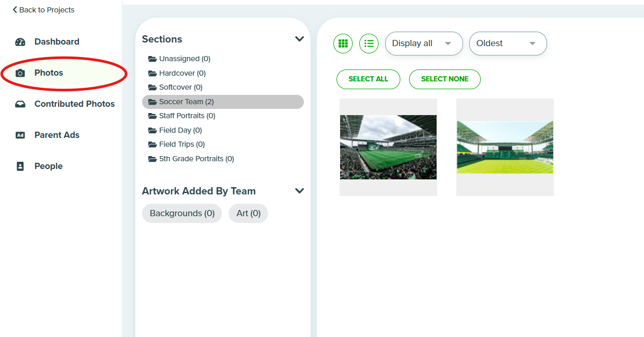644x337 pixels.
Task: Open the Photos page
Action: tap(49, 73)
